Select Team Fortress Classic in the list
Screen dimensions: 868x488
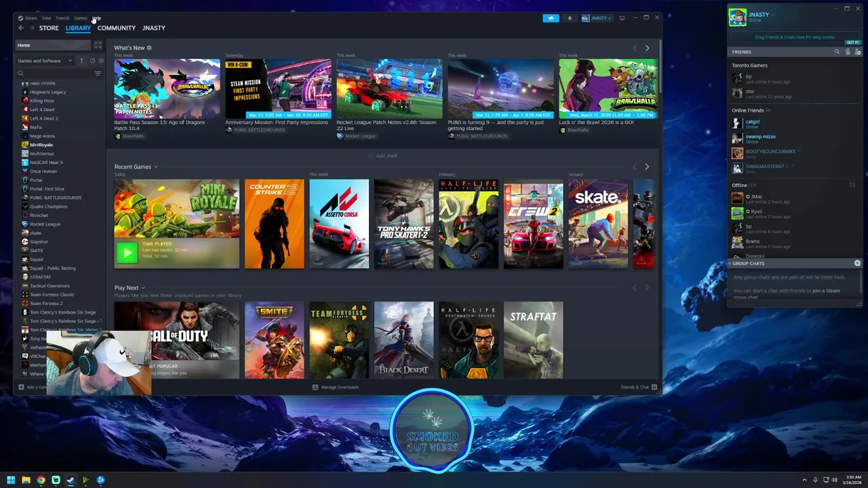coord(52,294)
